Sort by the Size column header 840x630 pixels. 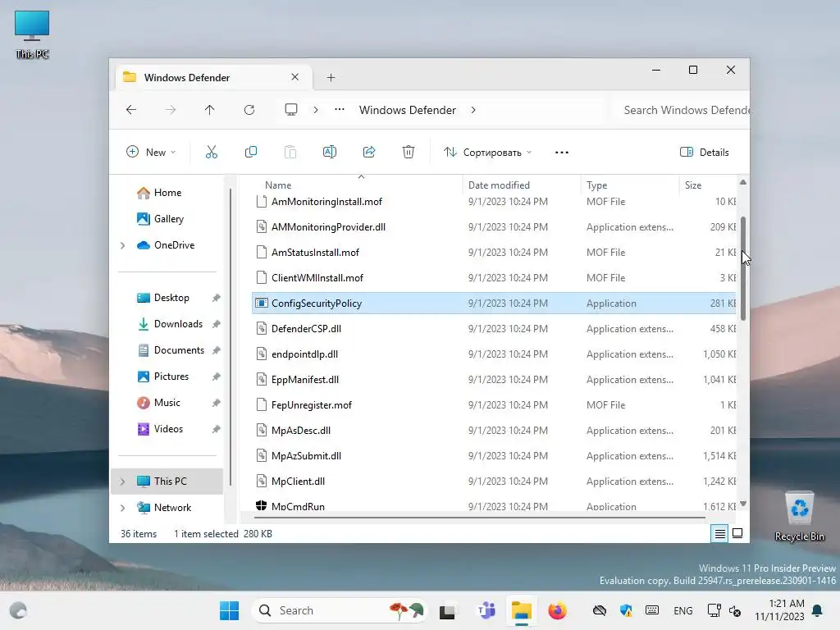coord(693,185)
